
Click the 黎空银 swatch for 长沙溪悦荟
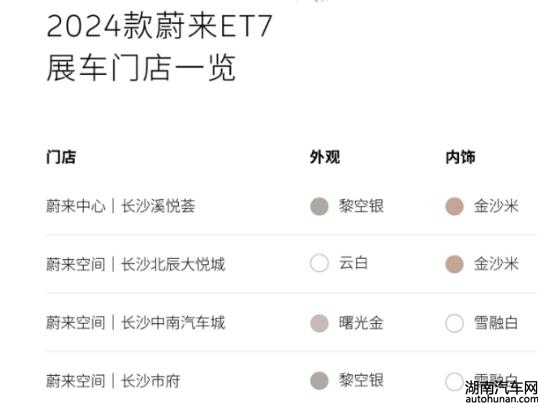(319, 206)
